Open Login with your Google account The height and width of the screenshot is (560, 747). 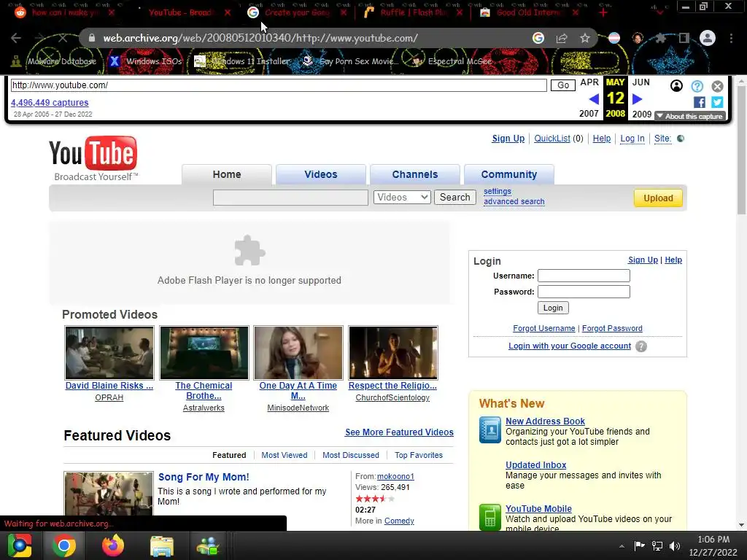pyautogui.click(x=569, y=346)
